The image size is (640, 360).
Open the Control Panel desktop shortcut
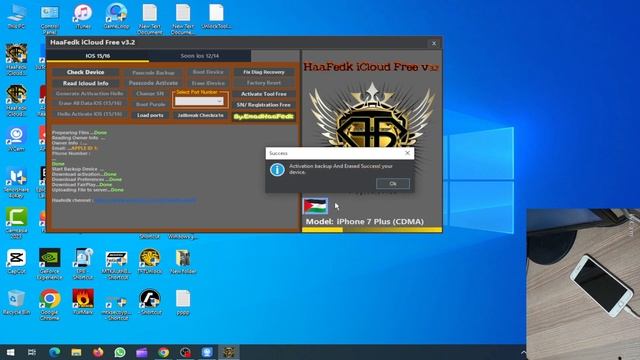pyautogui.click(x=50, y=18)
